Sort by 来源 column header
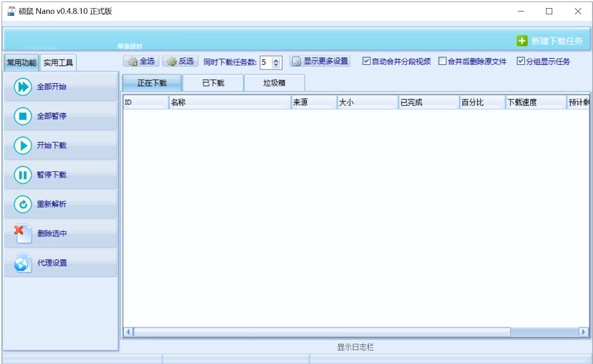Viewport: 593px width, 364px height. [x=314, y=102]
